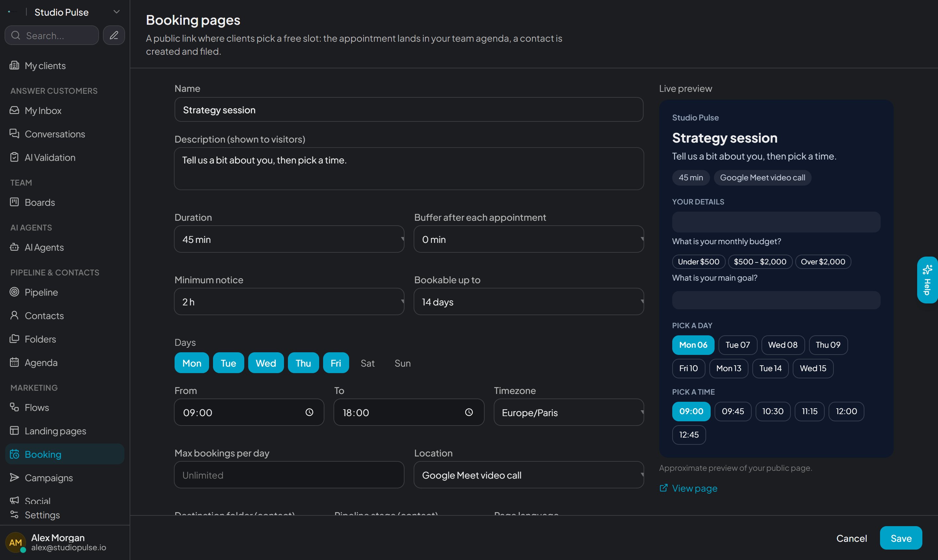Enable the Sun day toggle
The width and height of the screenshot is (938, 560).
point(402,363)
